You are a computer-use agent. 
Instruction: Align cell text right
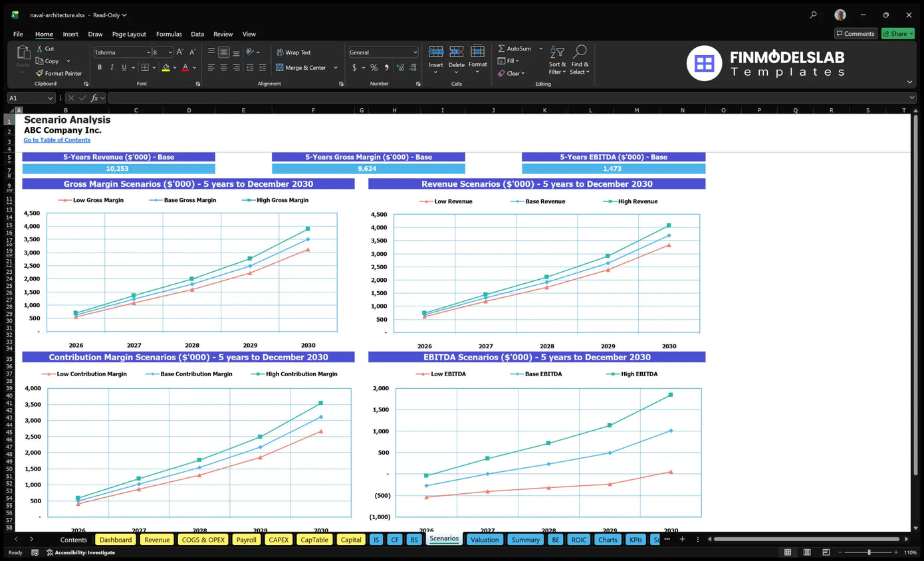click(x=236, y=67)
